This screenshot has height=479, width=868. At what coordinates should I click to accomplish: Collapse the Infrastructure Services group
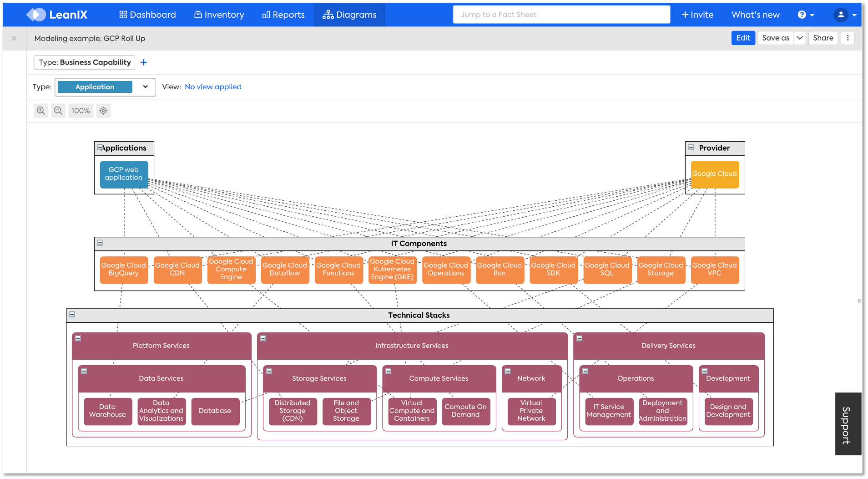(x=263, y=338)
